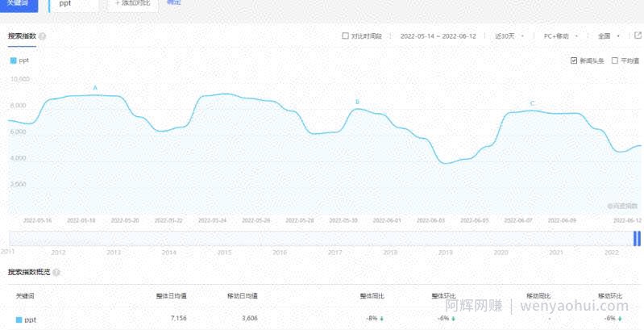The width and height of the screenshot is (644, 330).
Task: Click the 搜索指数概览 help icon
Action: pyautogui.click(x=56, y=272)
